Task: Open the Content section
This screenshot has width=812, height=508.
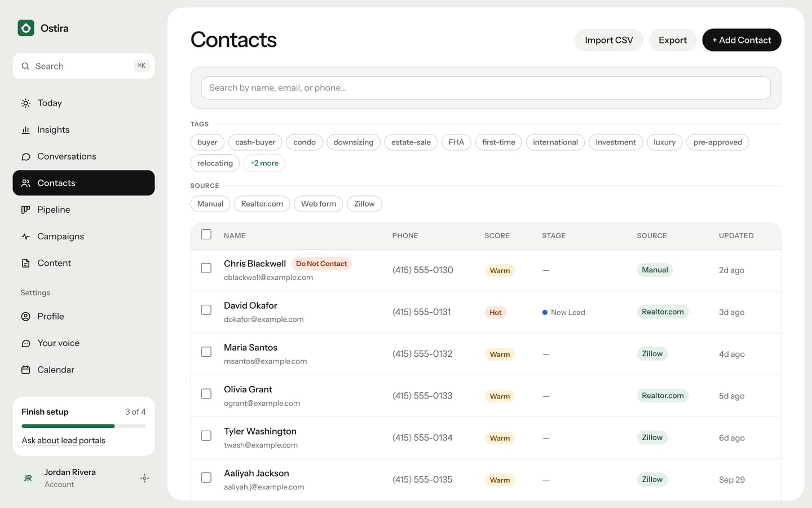Action: coord(83,263)
